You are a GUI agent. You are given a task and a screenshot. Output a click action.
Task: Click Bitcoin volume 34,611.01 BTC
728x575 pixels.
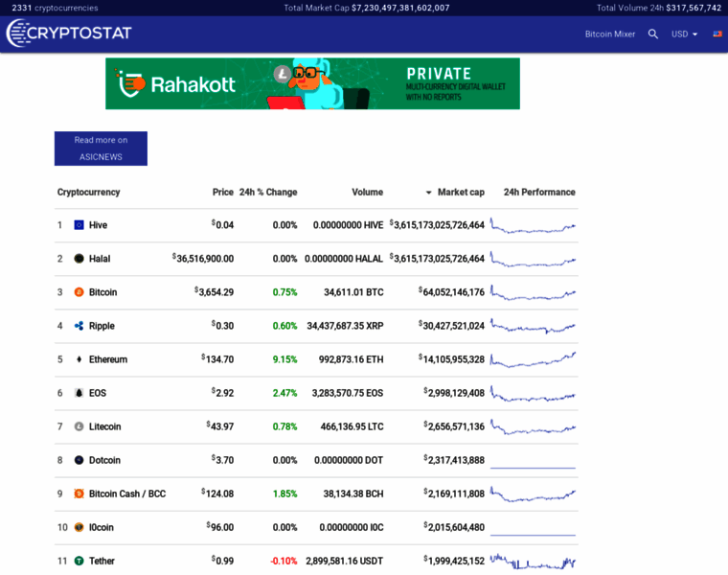tap(353, 292)
